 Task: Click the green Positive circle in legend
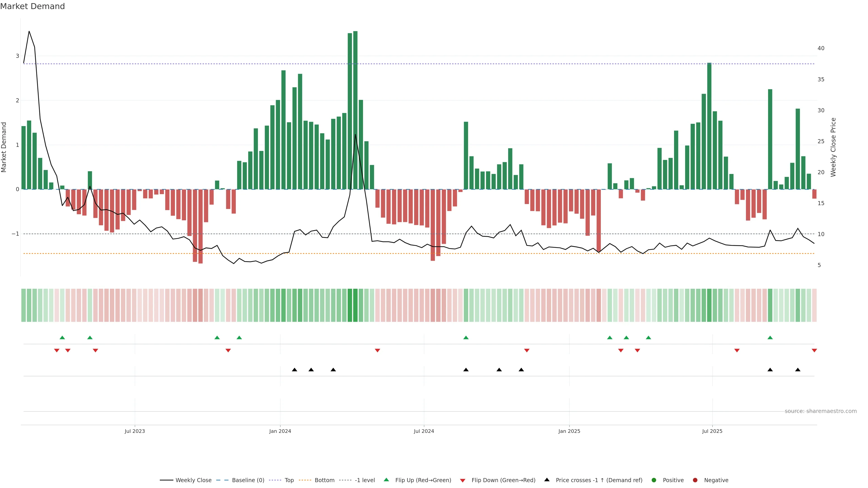654,480
